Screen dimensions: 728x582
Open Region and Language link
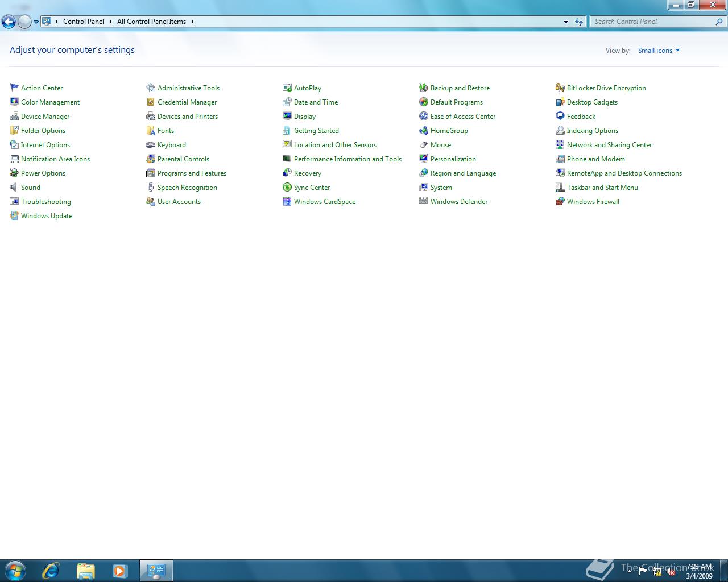pos(463,173)
